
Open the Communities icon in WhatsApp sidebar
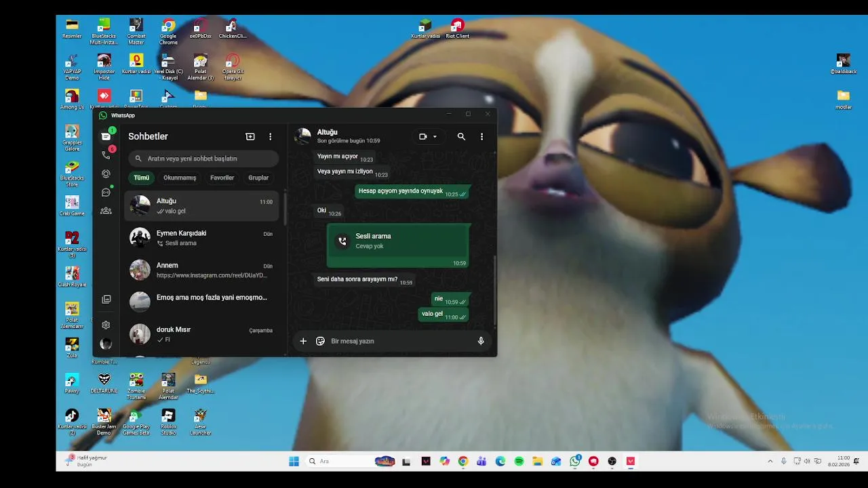click(x=106, y=211)
